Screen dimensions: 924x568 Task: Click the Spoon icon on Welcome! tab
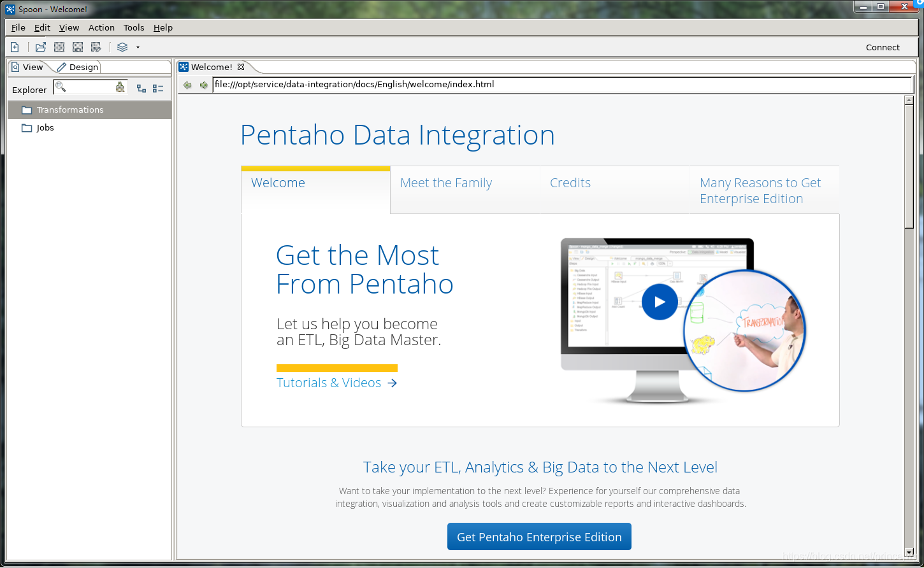coord(184,67)
